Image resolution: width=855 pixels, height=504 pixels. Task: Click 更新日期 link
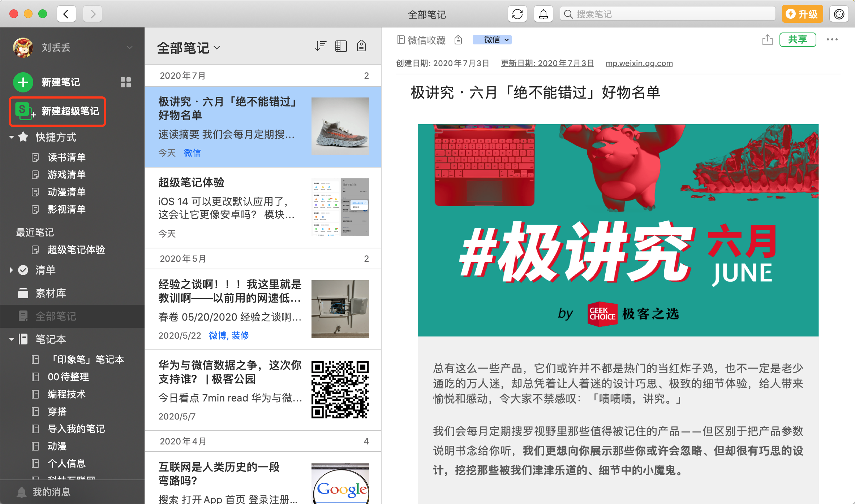click(x=547, y=64)
